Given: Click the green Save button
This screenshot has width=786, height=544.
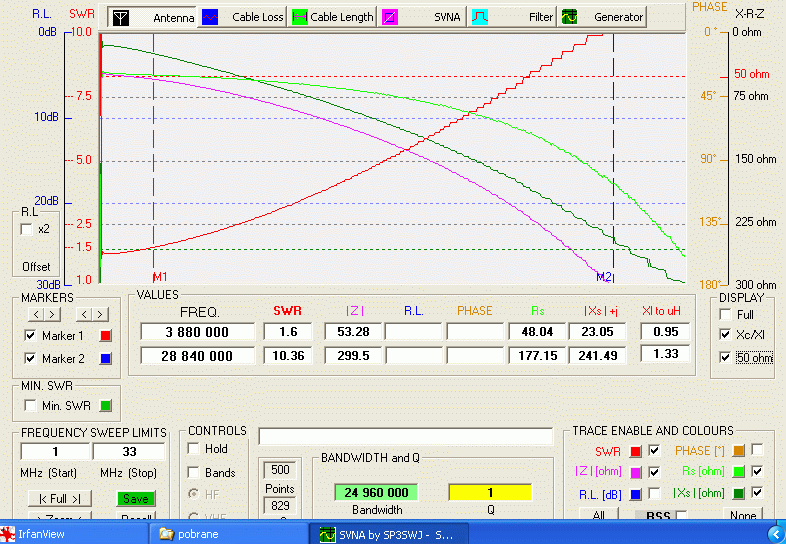Looking at the screenshot, I should (135, 498).
